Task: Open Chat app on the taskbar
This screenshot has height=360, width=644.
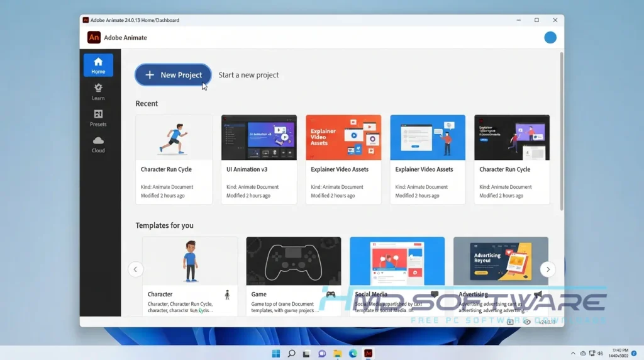Action: [322, 354]
